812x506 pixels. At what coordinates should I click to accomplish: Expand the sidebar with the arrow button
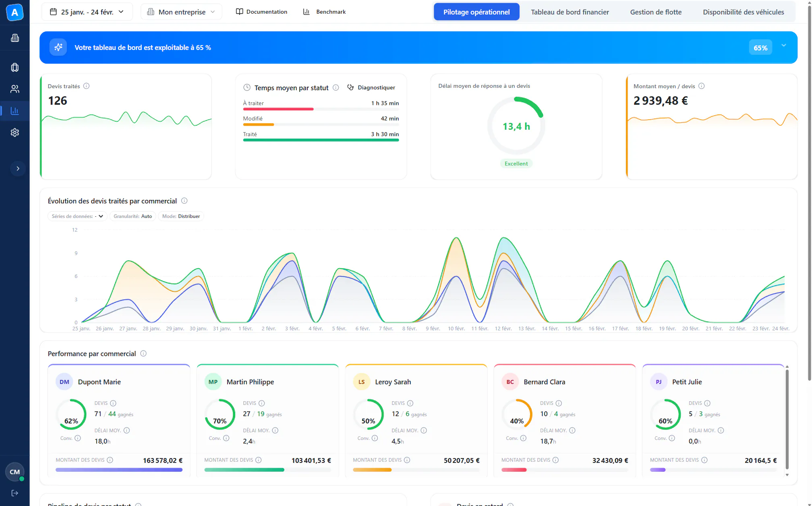[18, 168]
